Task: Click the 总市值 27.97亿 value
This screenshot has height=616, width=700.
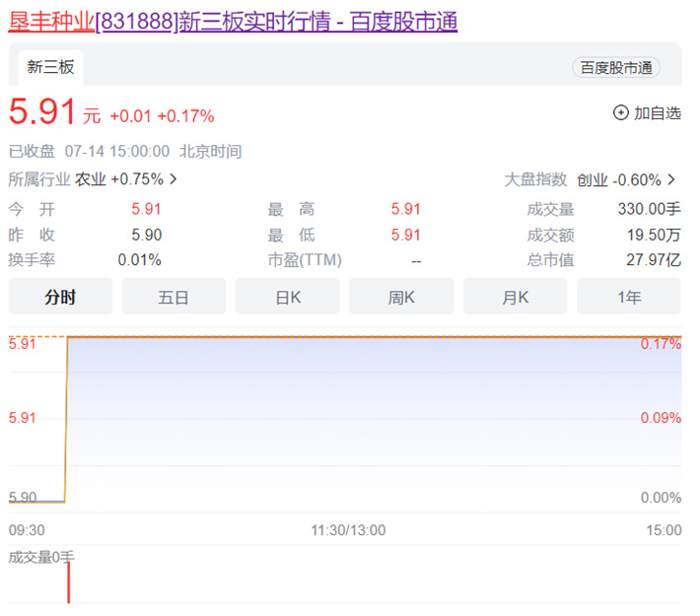Action: tap(657, 260)
